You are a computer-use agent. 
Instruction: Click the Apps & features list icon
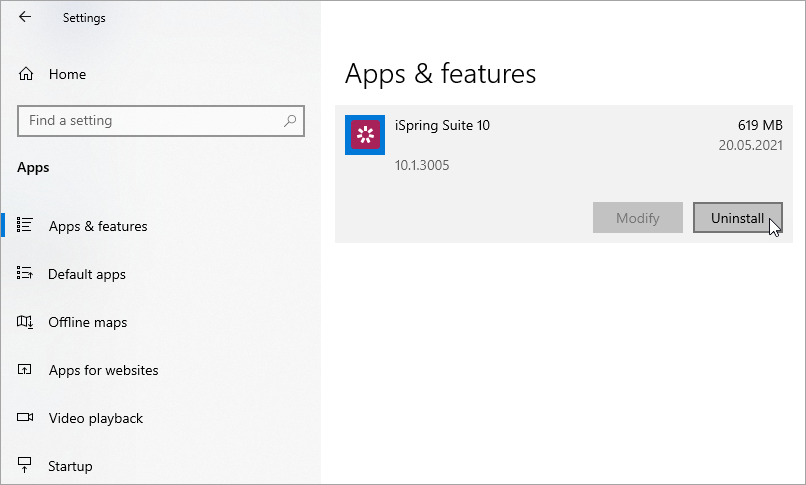(x=26, y=226)
